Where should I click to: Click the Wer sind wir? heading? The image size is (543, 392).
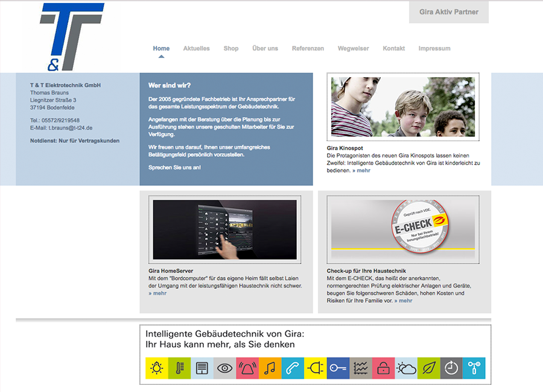[x=170, y=85]
